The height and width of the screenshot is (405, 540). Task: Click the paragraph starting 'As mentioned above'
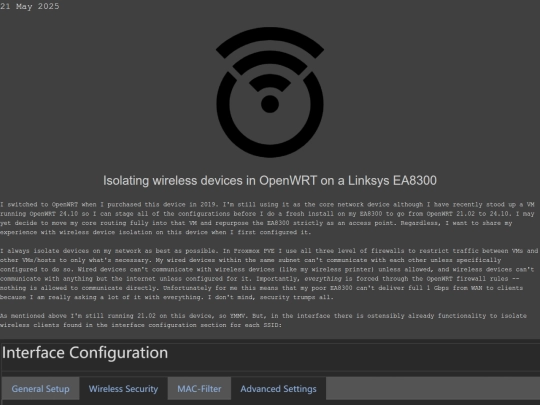263,320
